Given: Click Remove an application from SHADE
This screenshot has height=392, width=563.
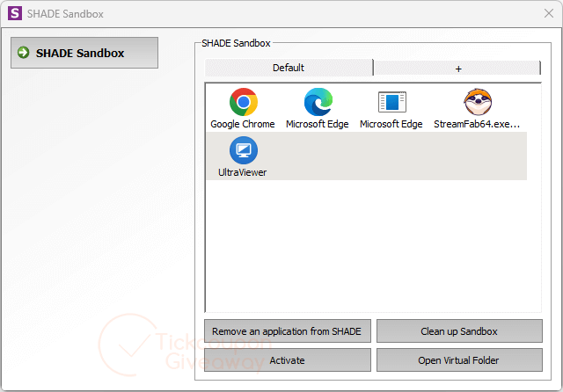Looking at the screenshot, I should [x=288, y=331].
